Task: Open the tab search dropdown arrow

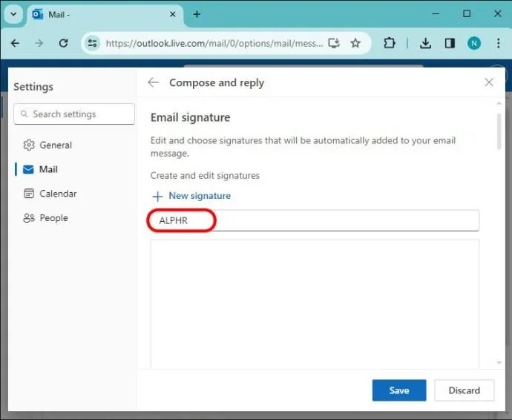Action: (x=13, y=14)
